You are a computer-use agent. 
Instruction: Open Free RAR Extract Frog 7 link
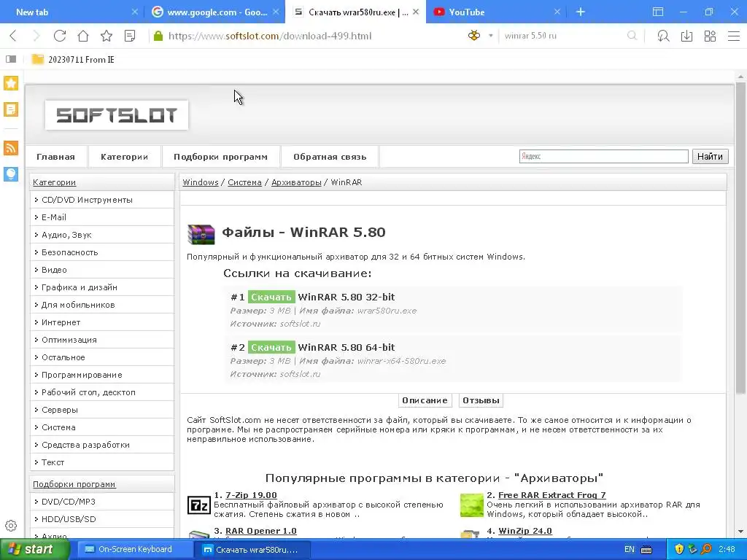click(552, 495)
